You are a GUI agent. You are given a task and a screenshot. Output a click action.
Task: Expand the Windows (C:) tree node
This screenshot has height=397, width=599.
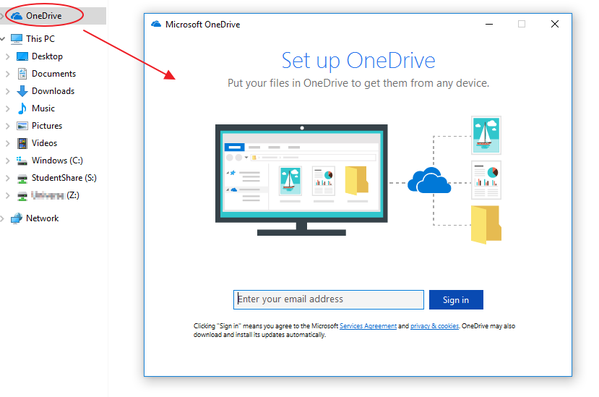8,160
